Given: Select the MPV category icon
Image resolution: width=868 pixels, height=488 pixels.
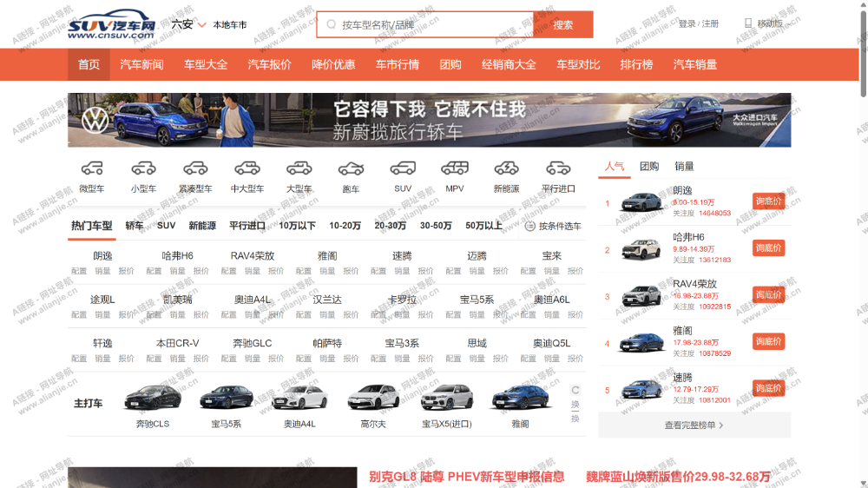Looking at the screenshot, I should [455, 168].
